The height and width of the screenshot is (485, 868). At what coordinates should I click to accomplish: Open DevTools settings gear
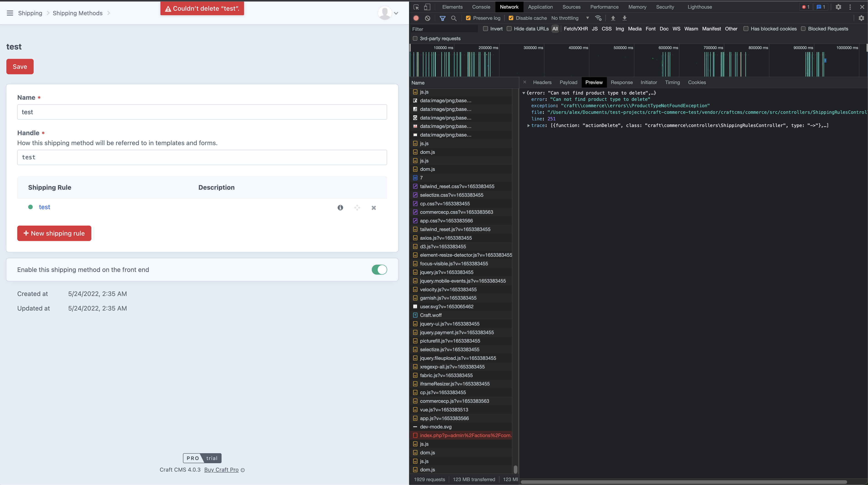tap(839, 7)
